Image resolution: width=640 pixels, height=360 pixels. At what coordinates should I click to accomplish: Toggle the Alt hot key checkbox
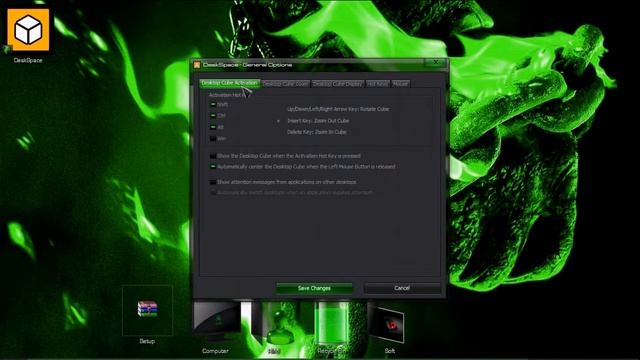[x=213, y=127]
